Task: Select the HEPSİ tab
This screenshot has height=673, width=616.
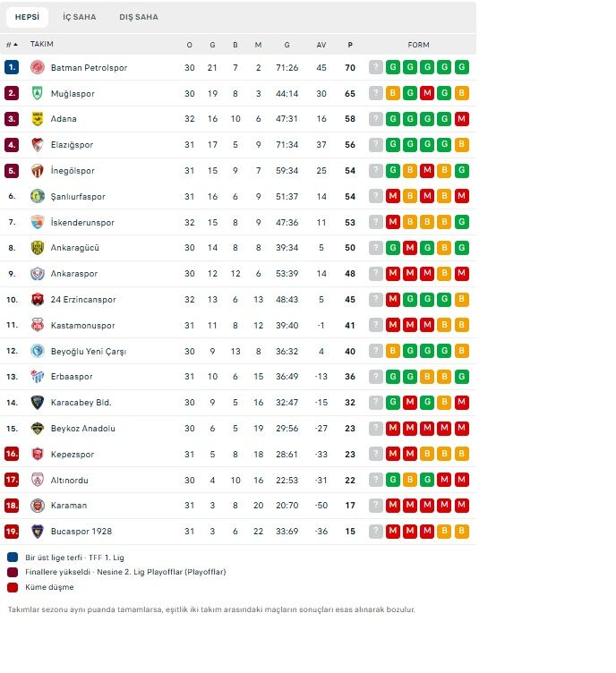Action: click(27, 17)
